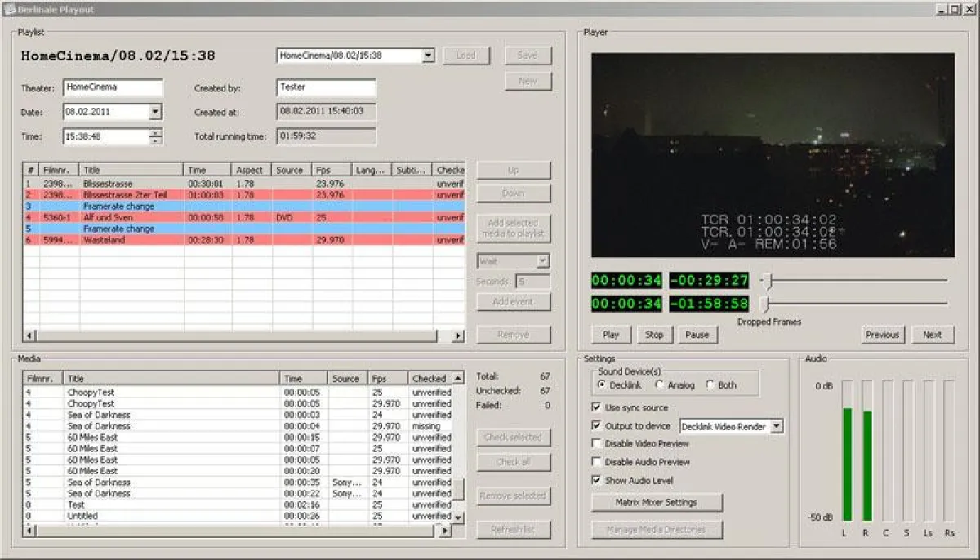Pause the video playback
980x560 pixels.
pyautogui.click(x=697, y=335)
